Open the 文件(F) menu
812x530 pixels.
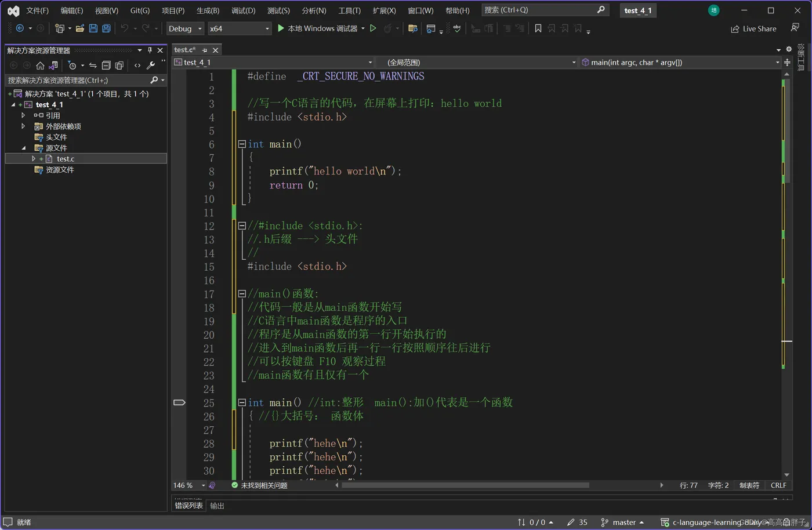click(37, 10)
